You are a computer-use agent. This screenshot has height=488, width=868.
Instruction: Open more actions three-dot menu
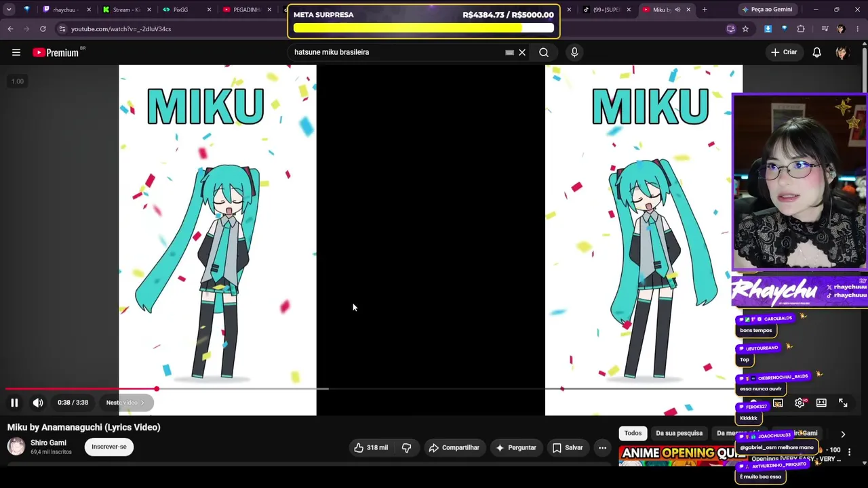click(x=602, y=447)
